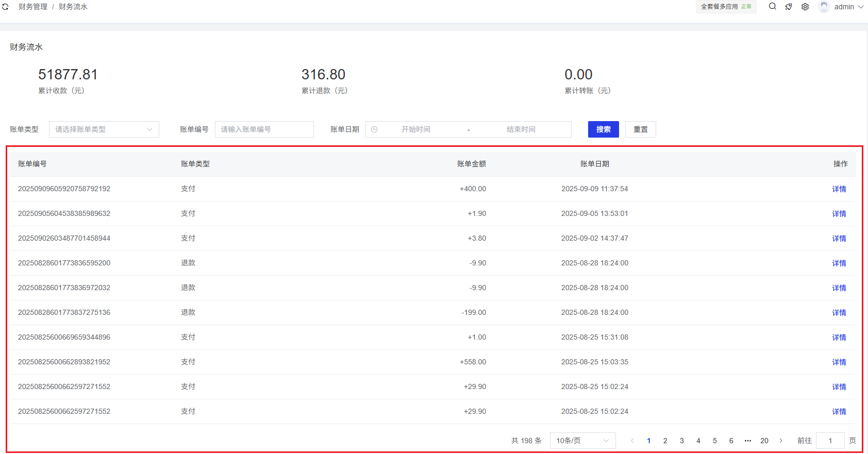The image size is (868, 454).
Task: Expand the admin account menu arrow
Action: (860, 7)
